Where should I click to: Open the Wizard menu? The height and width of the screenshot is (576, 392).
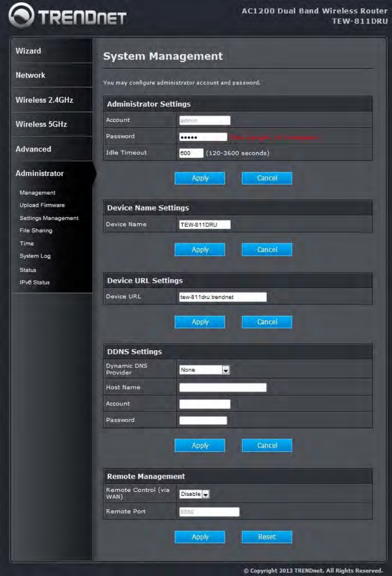pyautogui.click(x=28, y=51)
